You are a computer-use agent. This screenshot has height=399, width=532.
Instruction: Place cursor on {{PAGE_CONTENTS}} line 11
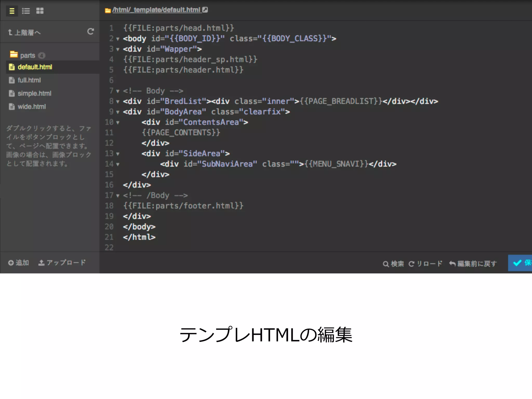click(x=181, y=133)
